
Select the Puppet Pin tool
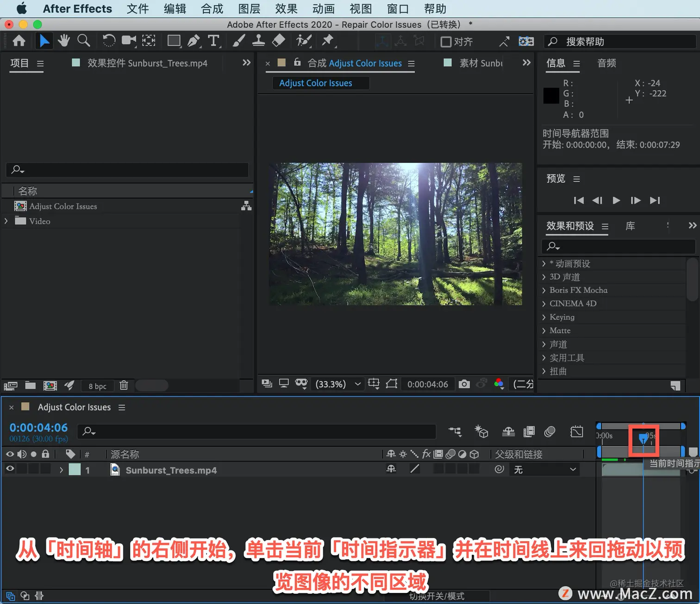click(328, 41)
